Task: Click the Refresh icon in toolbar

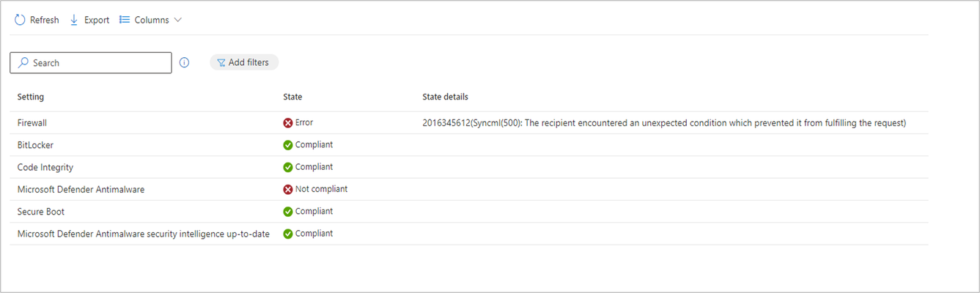Action: pos(20,21)
